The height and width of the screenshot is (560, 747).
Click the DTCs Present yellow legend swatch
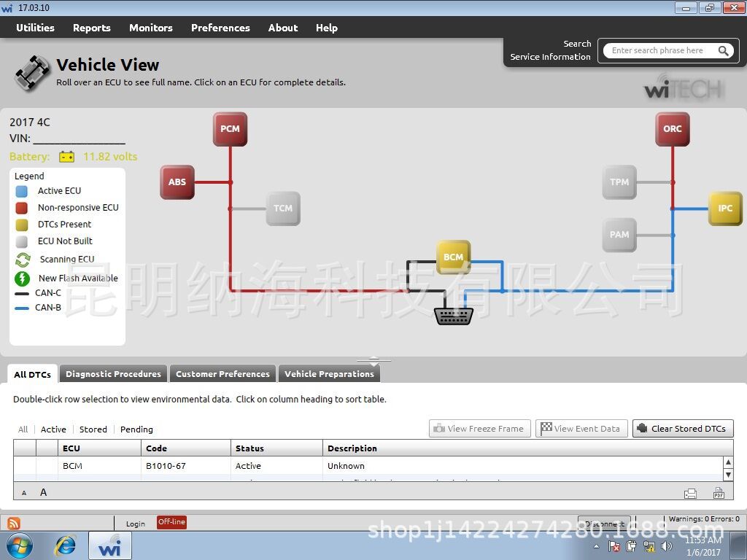tap(21, 225)
